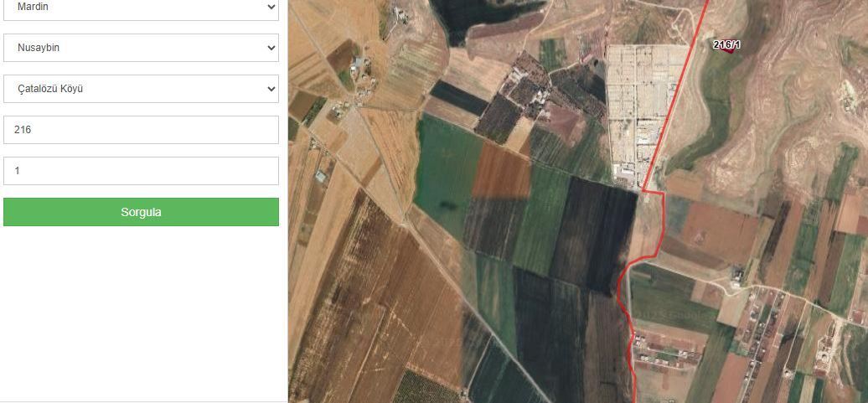Open the Mardin province dropdown
The width and height of the screenshot is (868, 403).
pos(141,8)
